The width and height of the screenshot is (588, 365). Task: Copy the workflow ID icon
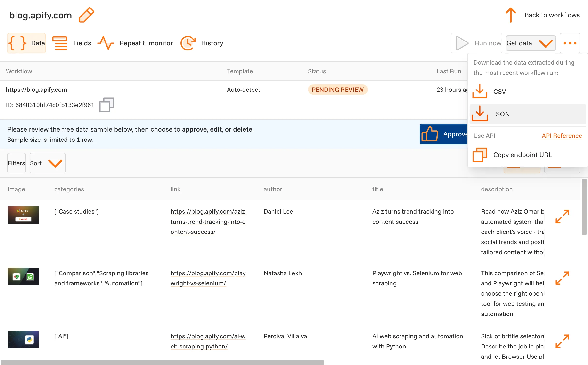point(107,105)
